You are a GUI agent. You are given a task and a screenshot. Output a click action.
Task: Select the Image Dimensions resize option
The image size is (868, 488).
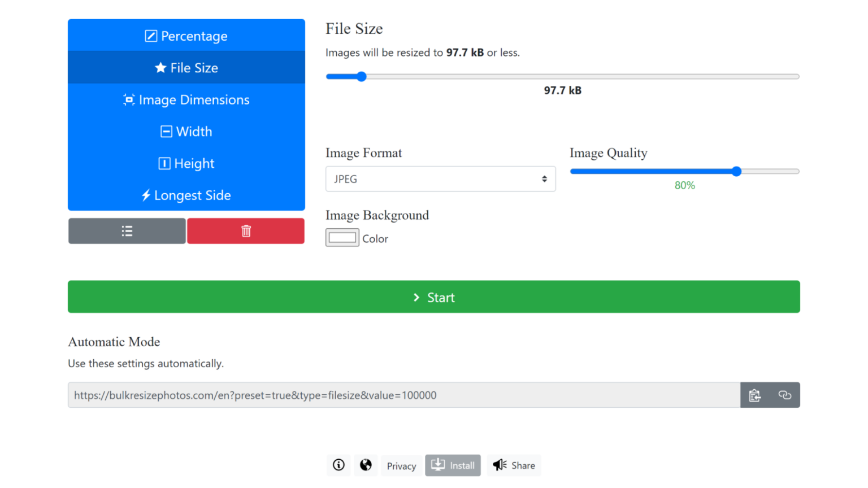(186, 99)
